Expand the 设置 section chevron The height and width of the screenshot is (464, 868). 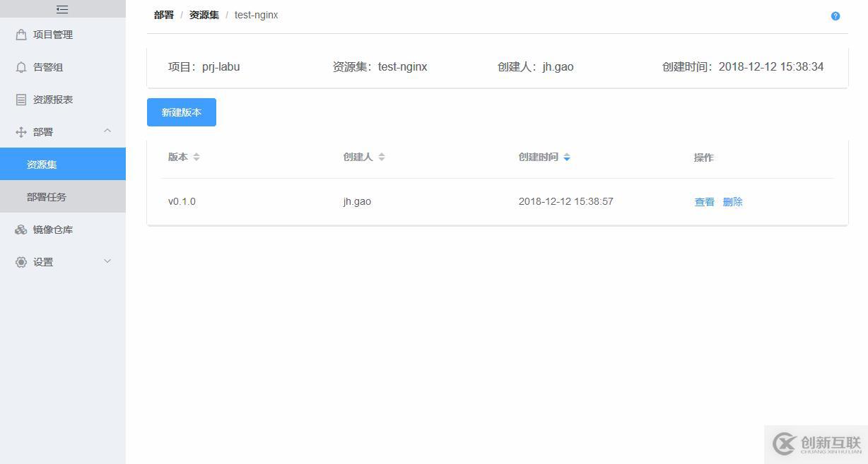[107, 261]
